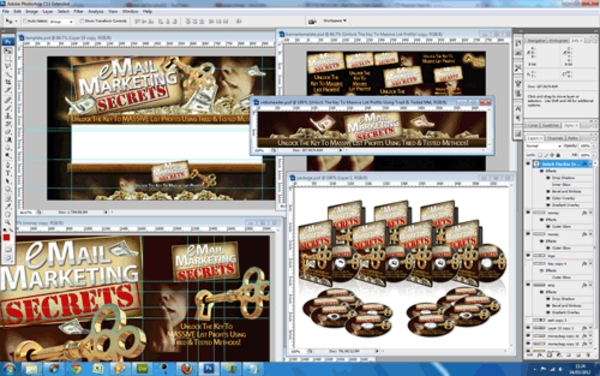600x376 pixels.
Task: Add a layer mask from panel bottom
Action: click(x=549, y=355)
